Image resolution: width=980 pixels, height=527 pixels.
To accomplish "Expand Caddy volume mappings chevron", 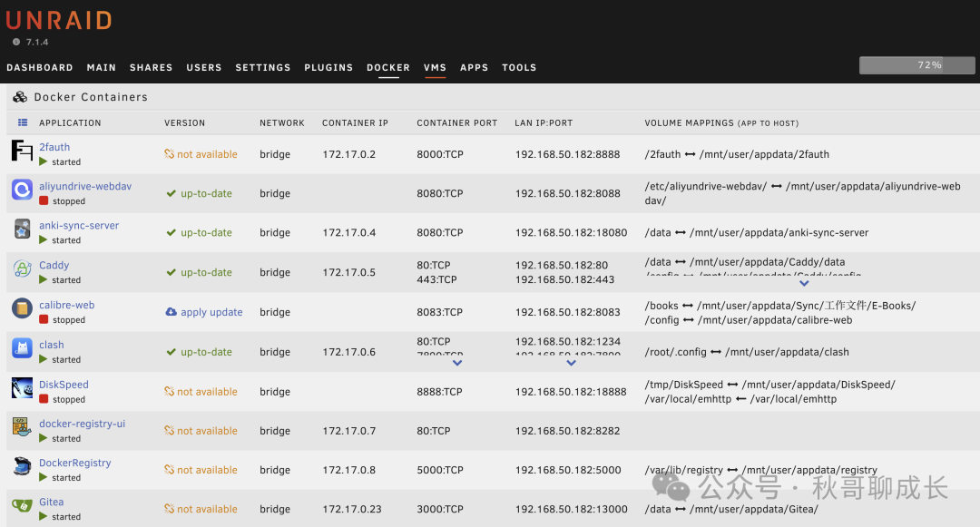I will [804, 283].
